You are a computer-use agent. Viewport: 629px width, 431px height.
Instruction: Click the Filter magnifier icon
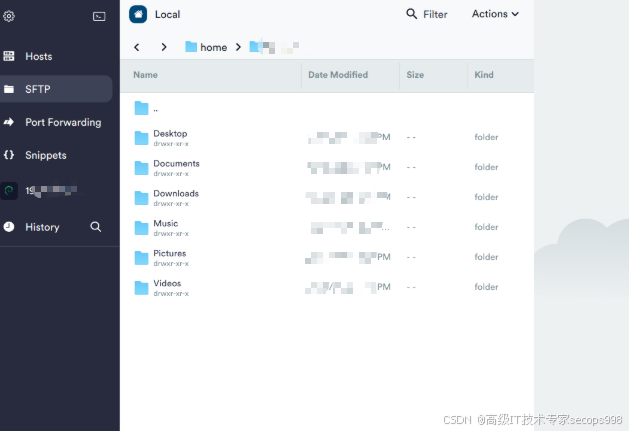click(412, 14)
